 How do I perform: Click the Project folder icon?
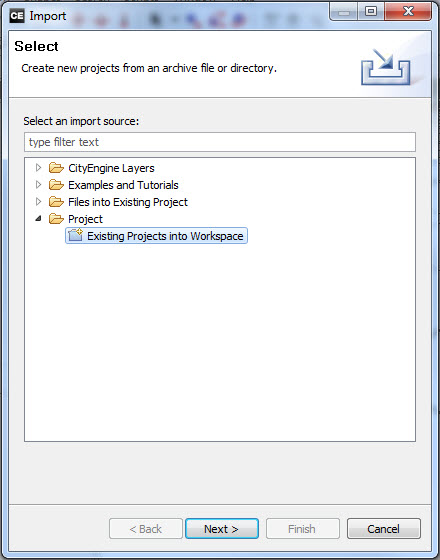pyautogui.click(x=56, y=219)
